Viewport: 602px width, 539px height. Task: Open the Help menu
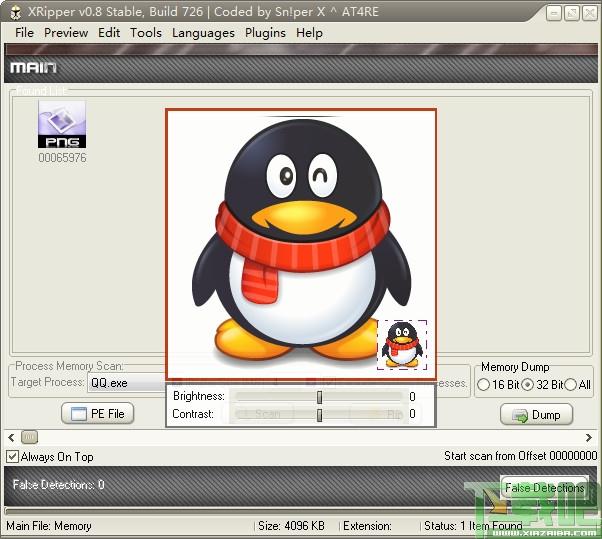[x=309, y=33]
